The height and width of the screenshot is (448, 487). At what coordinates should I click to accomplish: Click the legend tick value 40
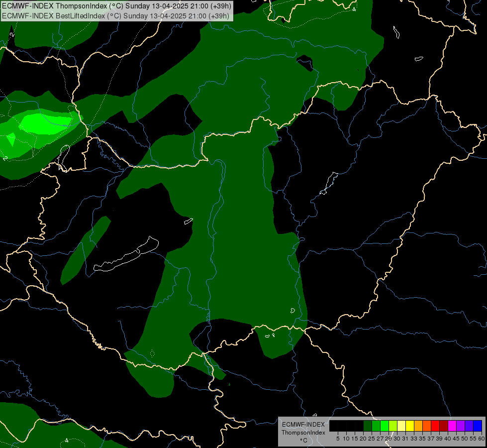tap(448, 439)
